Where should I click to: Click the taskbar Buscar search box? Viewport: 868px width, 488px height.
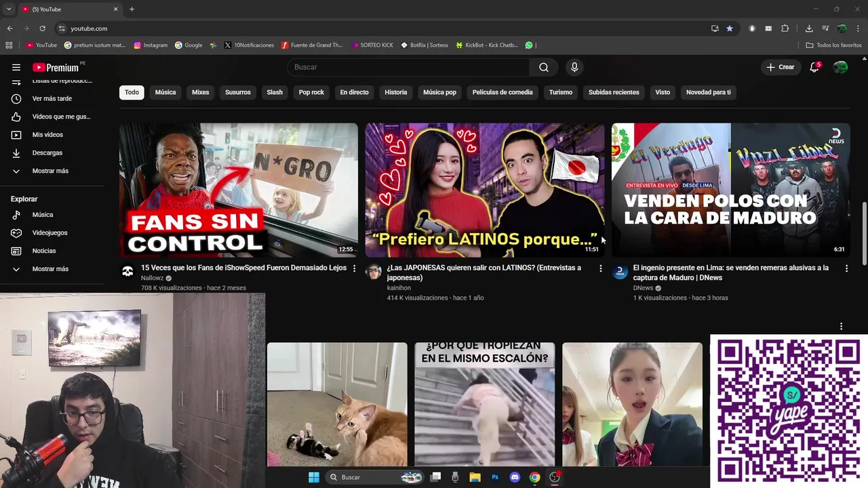pyautogui.click(x=375, y=477)
